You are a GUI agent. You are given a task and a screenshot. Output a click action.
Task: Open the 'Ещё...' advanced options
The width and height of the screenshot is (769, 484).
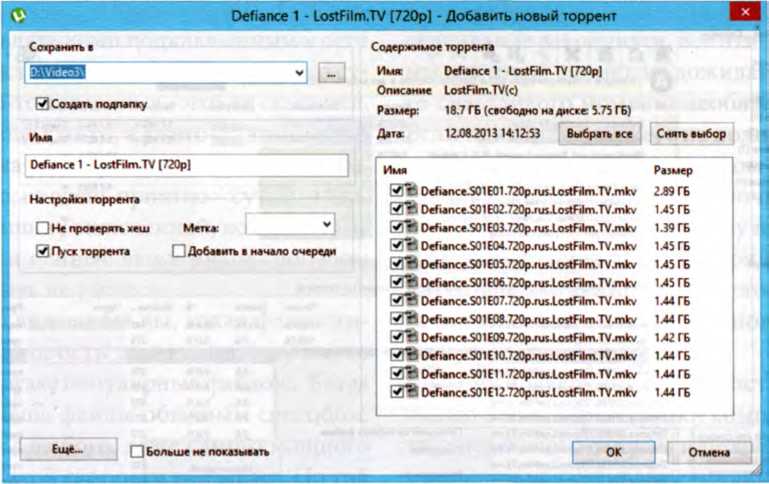point(66,451)
